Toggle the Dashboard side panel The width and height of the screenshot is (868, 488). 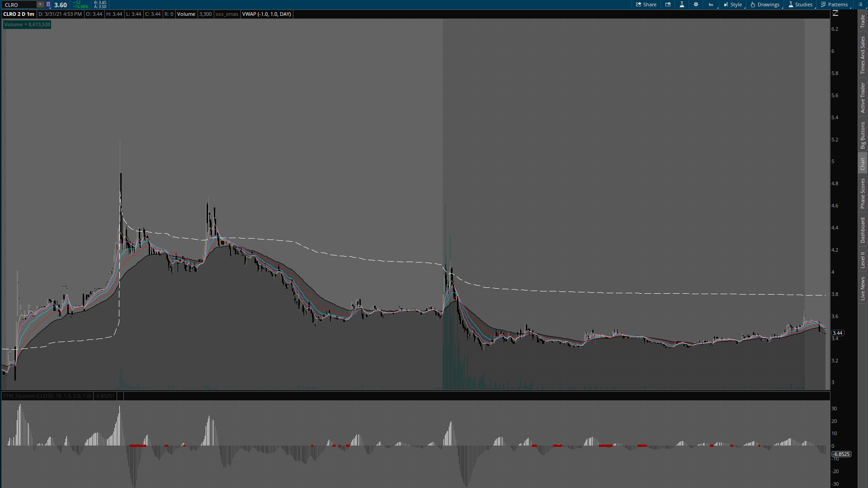[863, 230]
